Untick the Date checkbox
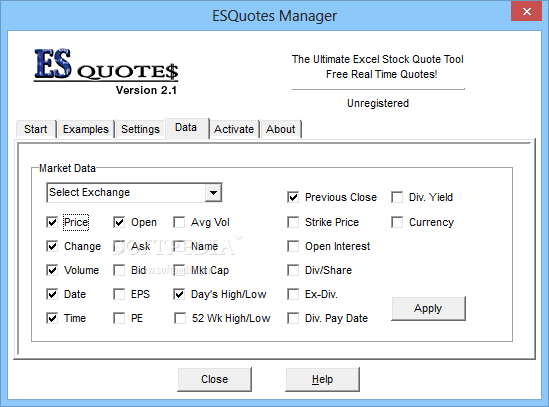549x407 pixels. pyautogui.click(x=52, y=294)
